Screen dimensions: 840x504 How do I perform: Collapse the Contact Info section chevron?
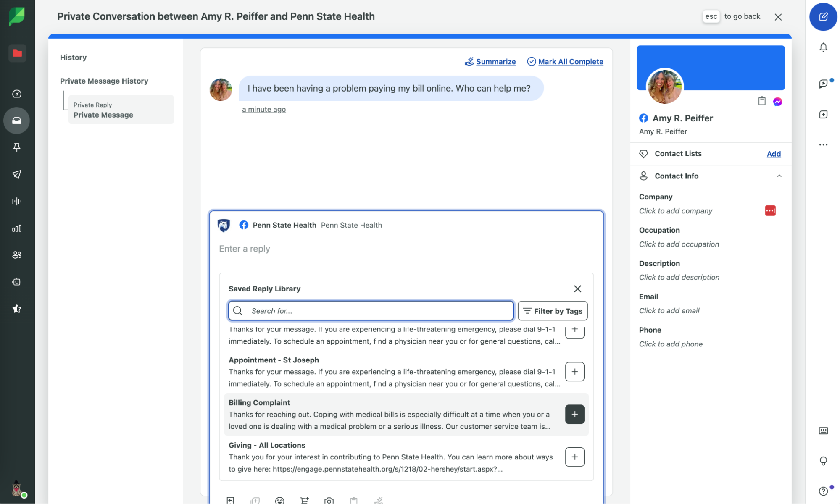pos(779,176)
